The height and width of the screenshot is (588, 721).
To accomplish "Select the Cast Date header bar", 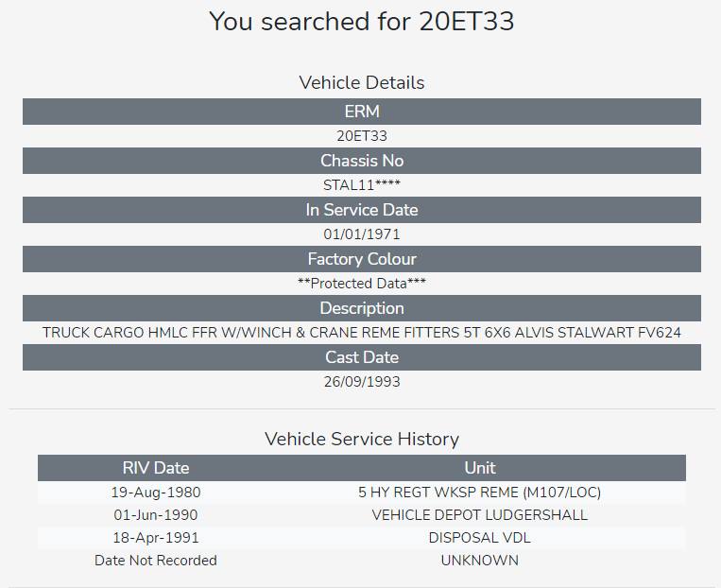I will coord(361,357).
